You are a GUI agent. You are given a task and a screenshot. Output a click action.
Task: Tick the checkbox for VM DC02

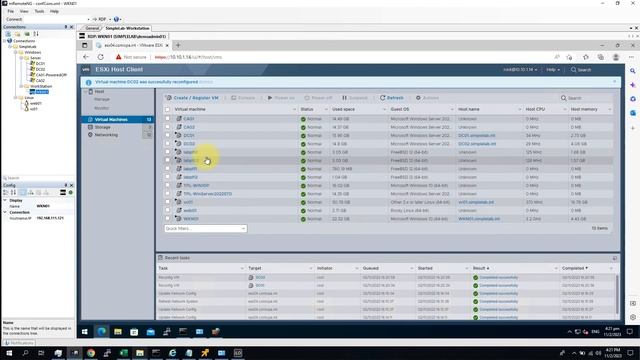click(167, 143)
